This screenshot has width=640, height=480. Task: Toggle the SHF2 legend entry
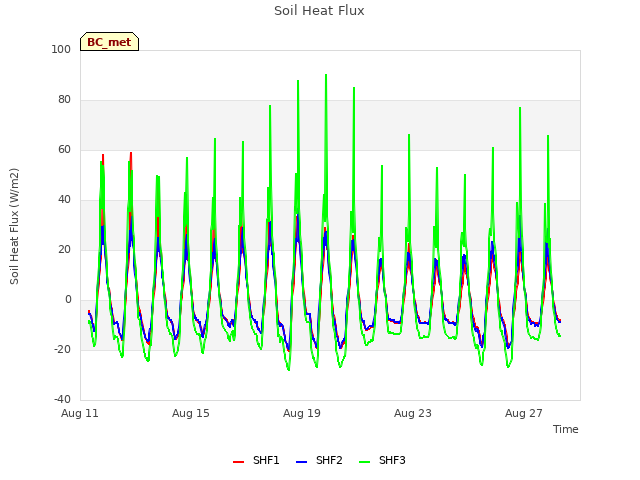319,460
